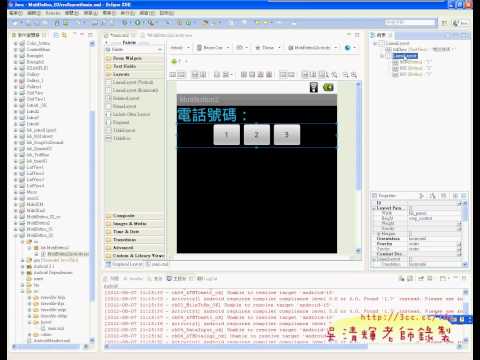Click the green arrow icon above the canvas
Viewport: 480px width, 360px height.
point(328,87)
